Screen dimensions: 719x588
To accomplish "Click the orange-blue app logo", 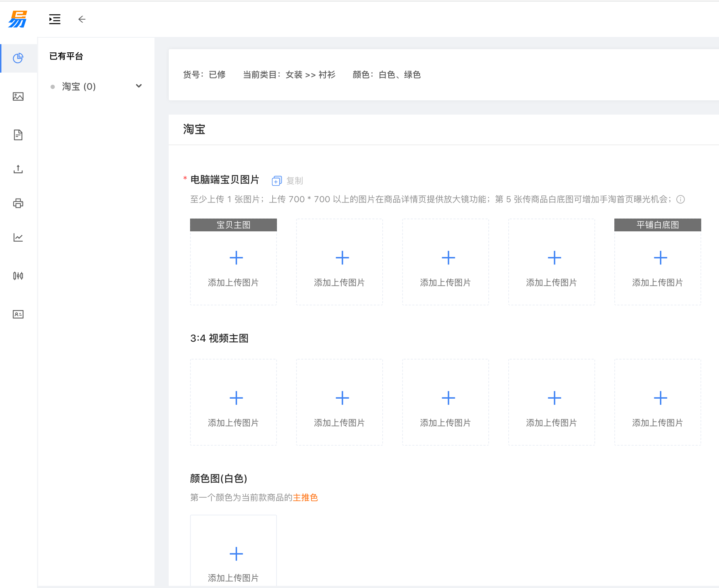I will pos(18,19).
